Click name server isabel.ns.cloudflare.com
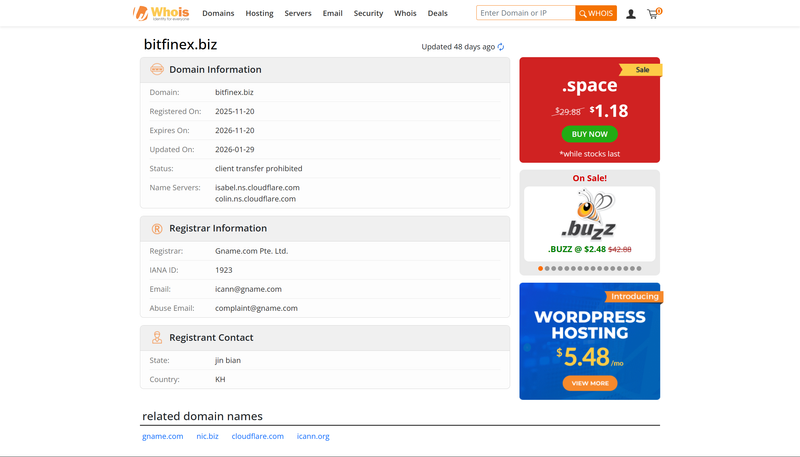This screenshot has height=457, width=800. (x=257, y=188)
